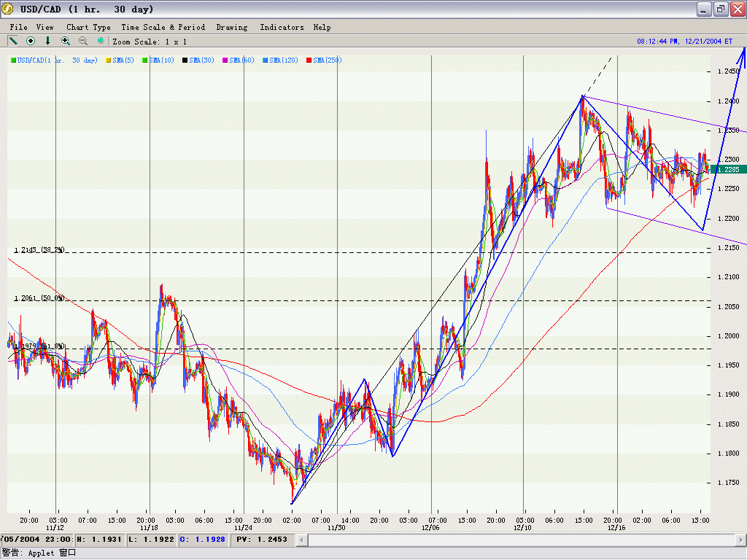
Task: Open the Chart Type menu
Action: click(88, 27)
